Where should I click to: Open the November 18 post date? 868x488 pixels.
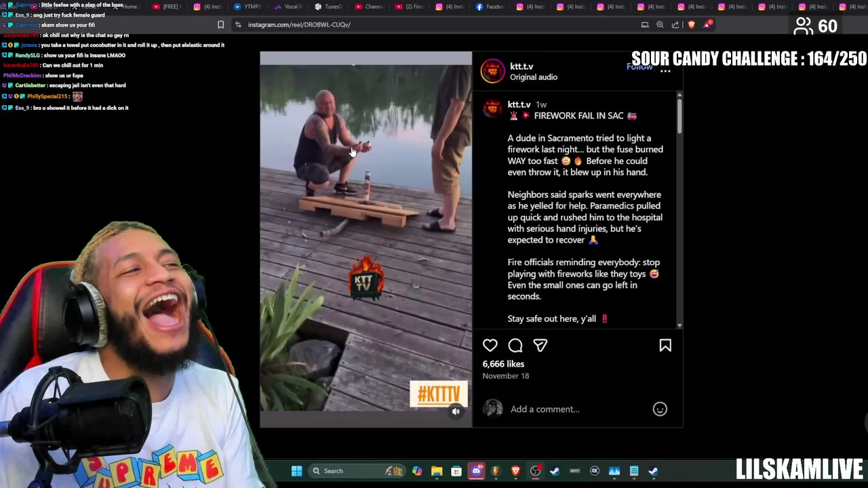point(506,375)
